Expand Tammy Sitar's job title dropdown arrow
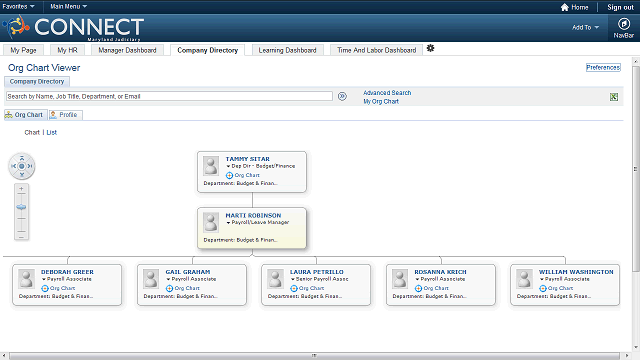The image size is (640, 360). pyautogui.click(x=228, y=167)
